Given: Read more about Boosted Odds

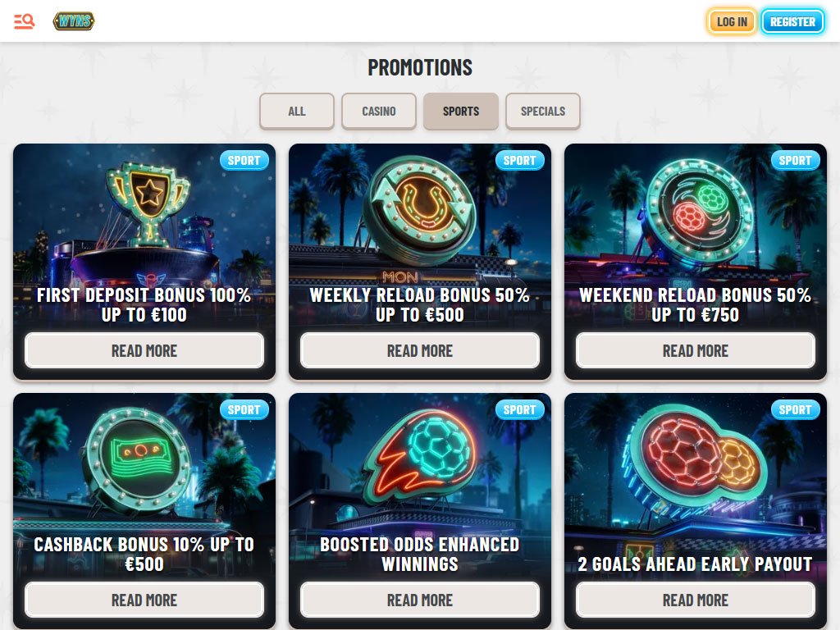Looking at the screenshot, I should [x=420, y=600].
